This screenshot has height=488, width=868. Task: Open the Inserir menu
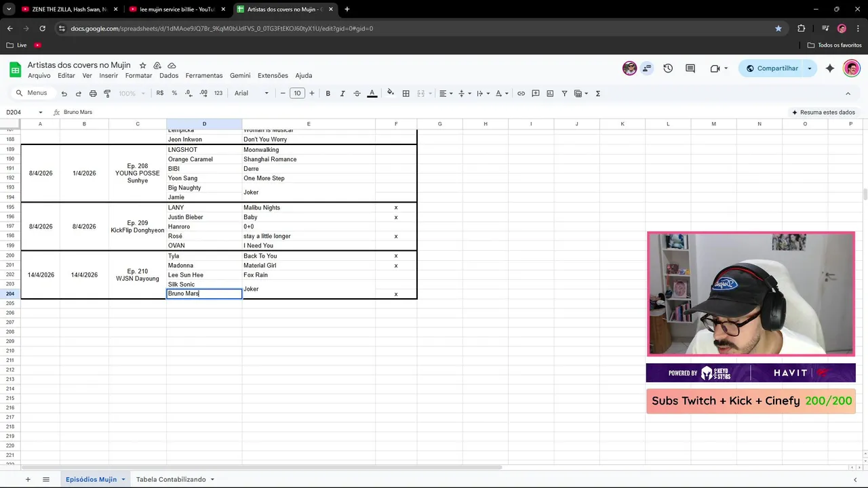(108, 76)
